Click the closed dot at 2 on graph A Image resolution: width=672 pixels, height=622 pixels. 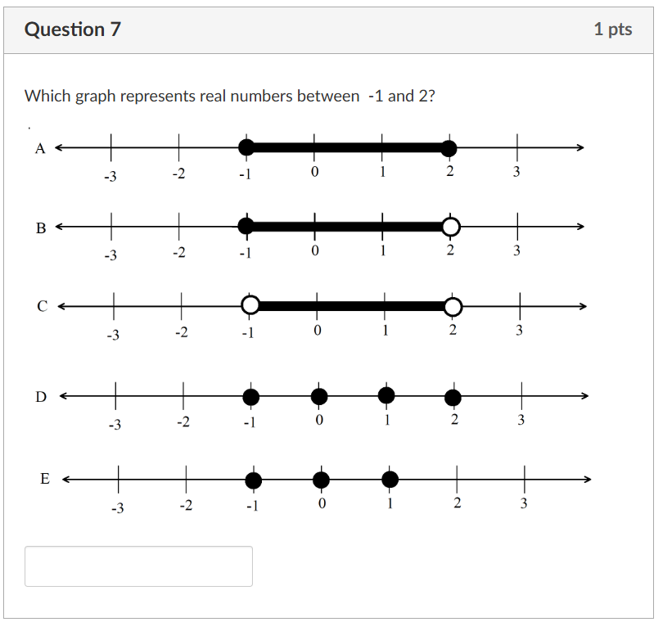(449, 147)
